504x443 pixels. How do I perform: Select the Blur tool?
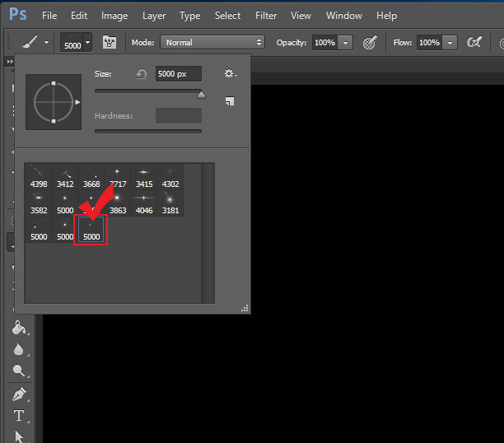19,349
